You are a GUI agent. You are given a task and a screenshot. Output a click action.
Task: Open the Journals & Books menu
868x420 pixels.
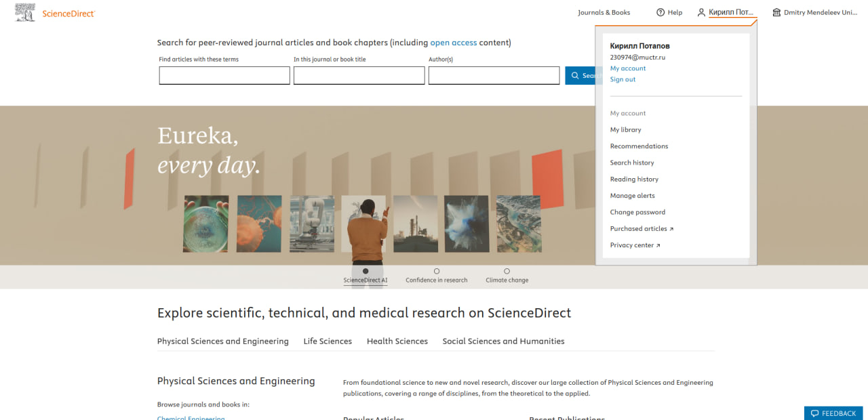[x=604, y=12]
